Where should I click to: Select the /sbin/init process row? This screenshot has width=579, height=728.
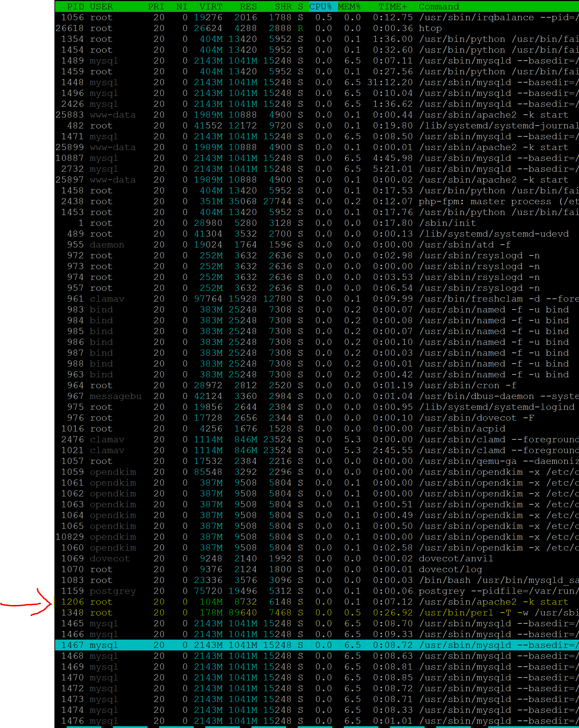point(447,223)
